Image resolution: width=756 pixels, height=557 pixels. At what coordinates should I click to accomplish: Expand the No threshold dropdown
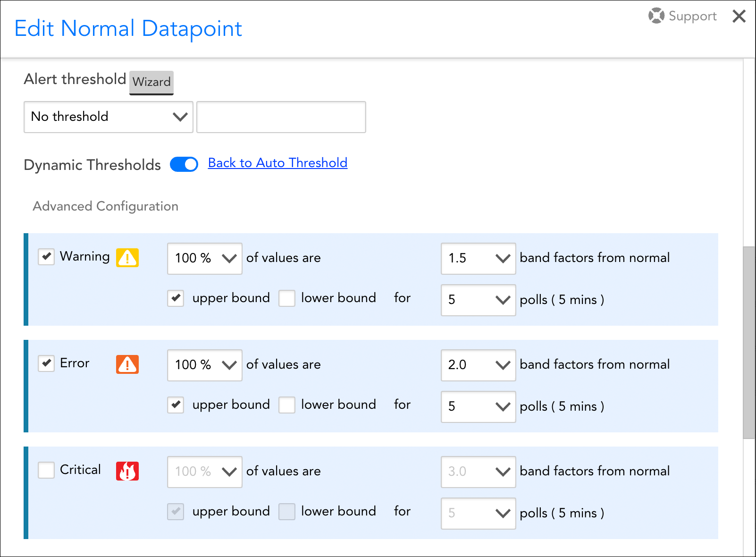(108, 117)
